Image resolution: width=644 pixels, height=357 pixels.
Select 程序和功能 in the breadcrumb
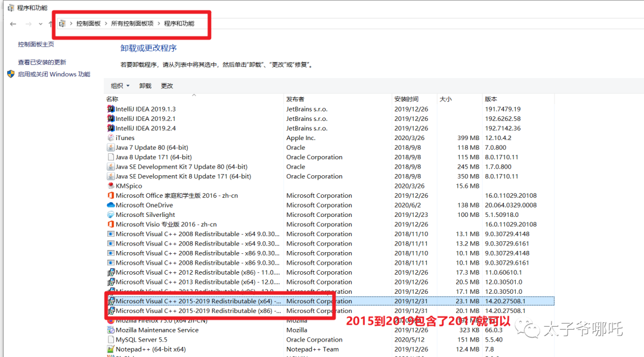pyautogui.click(x=179, y=23)
